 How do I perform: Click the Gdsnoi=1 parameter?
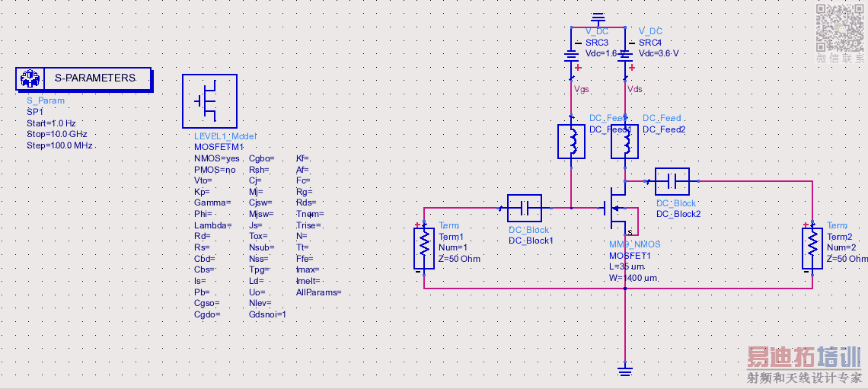(267, 314)
